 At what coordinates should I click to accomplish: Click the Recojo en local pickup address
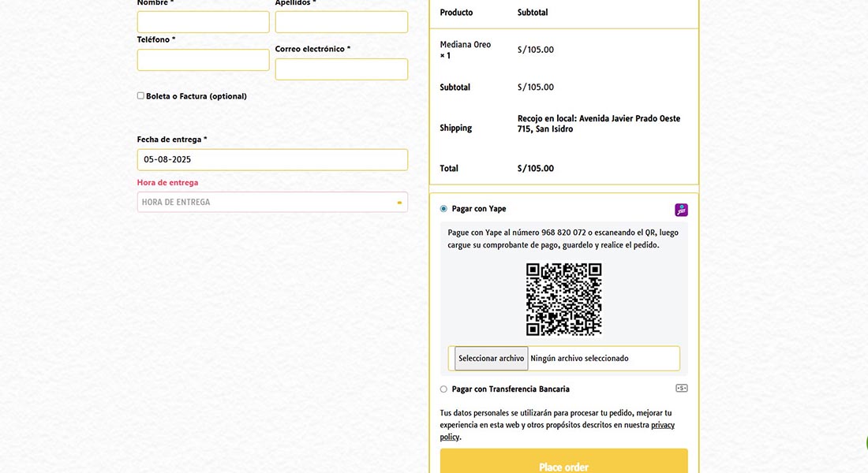pyautogui.click(x=598, y=124)
